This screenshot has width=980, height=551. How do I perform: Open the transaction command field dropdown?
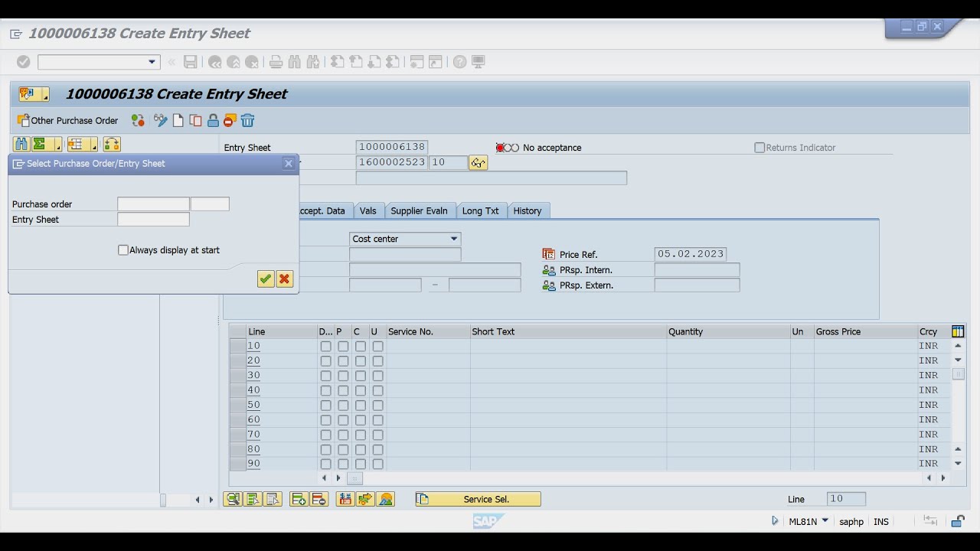152,62
